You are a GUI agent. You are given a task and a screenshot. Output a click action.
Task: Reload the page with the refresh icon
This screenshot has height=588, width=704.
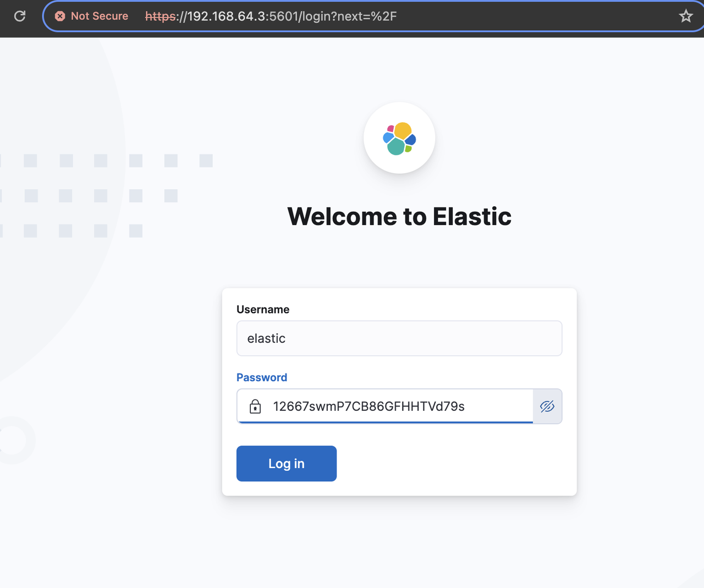click(20, 16)
